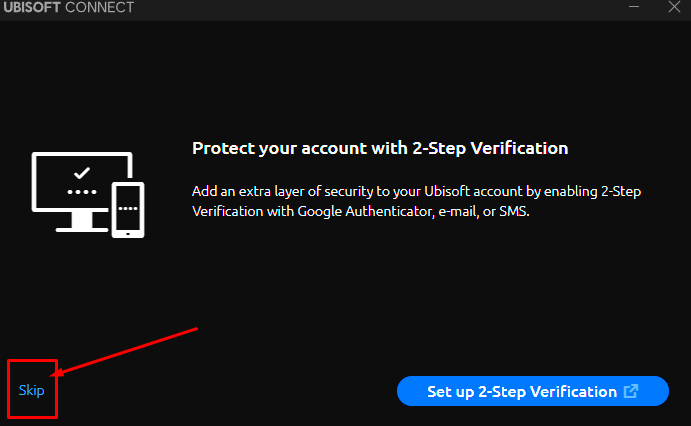Click the checkmark on the monitor graphic
Image resolution: width=691 pixels, height=426 pixels.
point(82,173)
